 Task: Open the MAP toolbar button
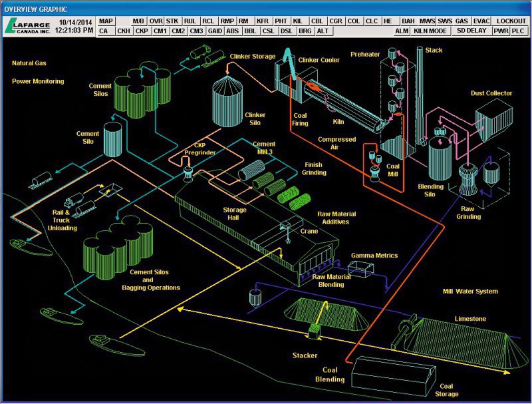point(106,21)
